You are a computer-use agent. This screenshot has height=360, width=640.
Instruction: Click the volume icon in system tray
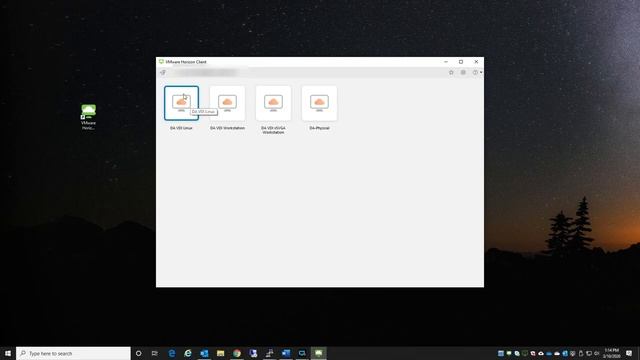click(x=596, y=353)
